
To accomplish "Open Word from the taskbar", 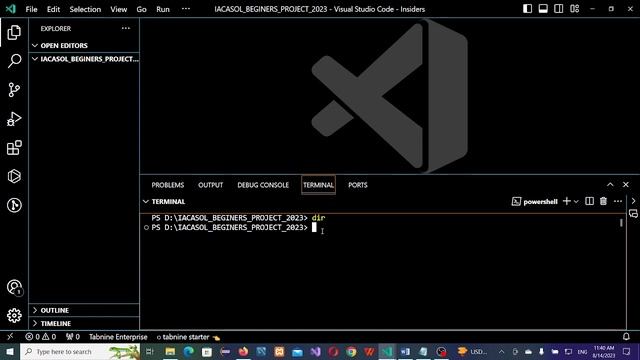I will pyautogui.click(x=405, y=351).
